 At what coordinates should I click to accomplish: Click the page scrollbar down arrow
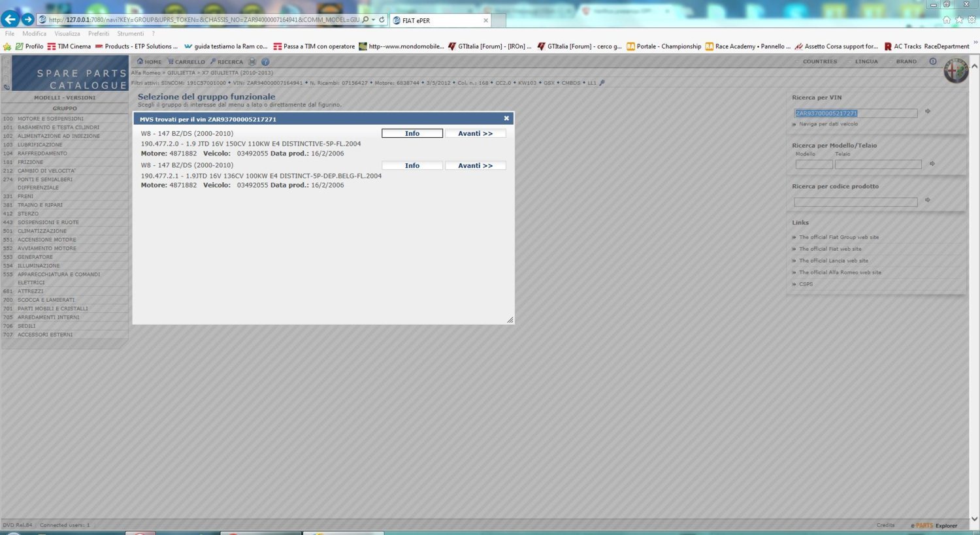pos(974,519)
